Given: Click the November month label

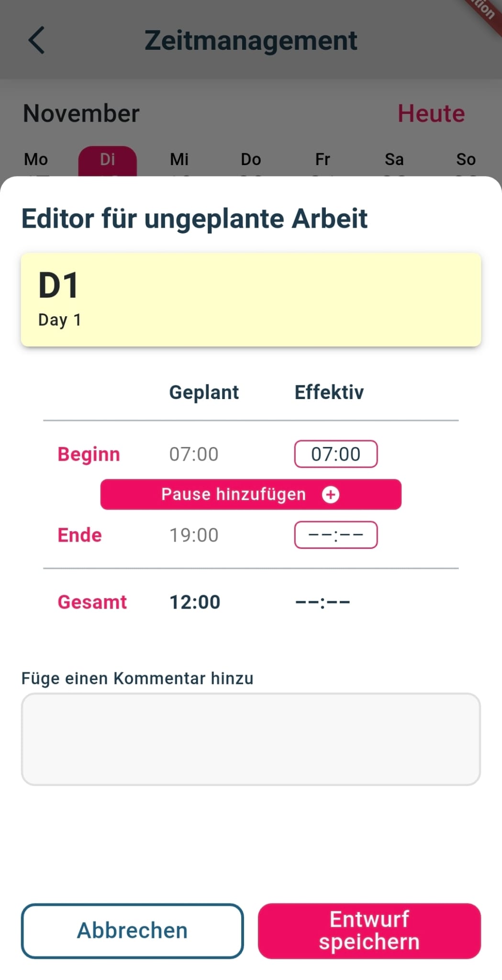Looking at the screenshot, I should point(81,114).
